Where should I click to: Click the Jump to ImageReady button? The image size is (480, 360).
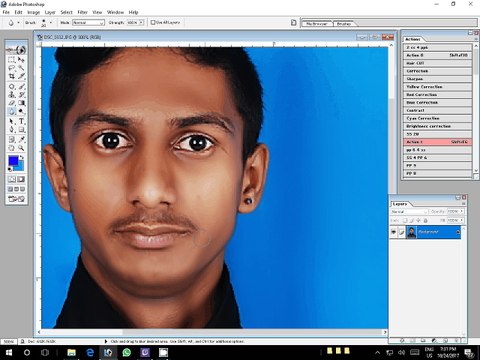[16, 199]
